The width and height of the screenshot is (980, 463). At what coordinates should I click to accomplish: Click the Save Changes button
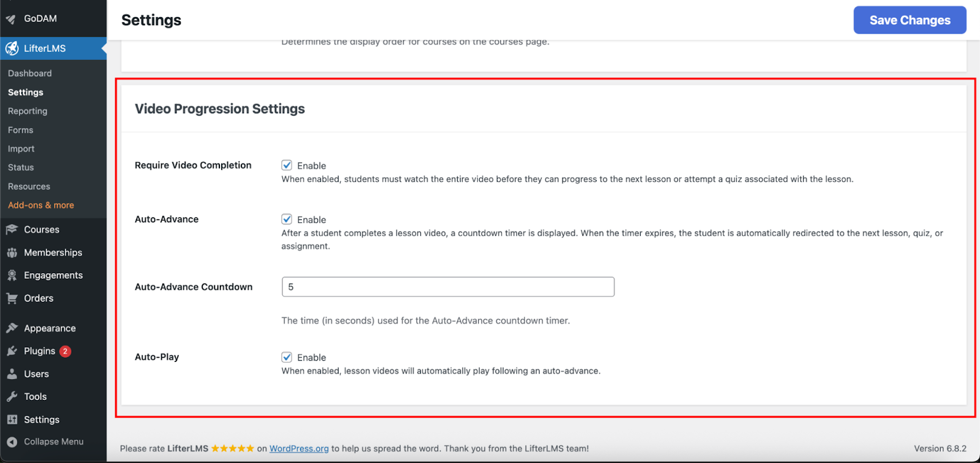pos(910,20)
